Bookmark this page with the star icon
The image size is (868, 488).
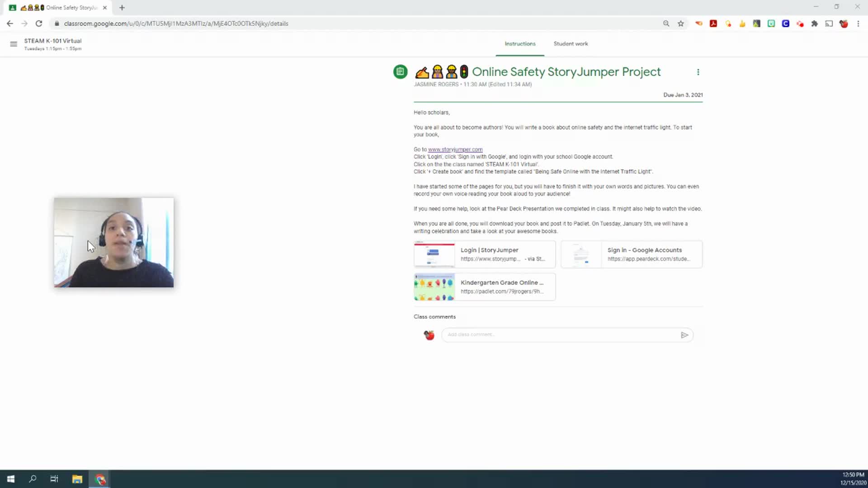pyautogui.click(x=680, y=23)
